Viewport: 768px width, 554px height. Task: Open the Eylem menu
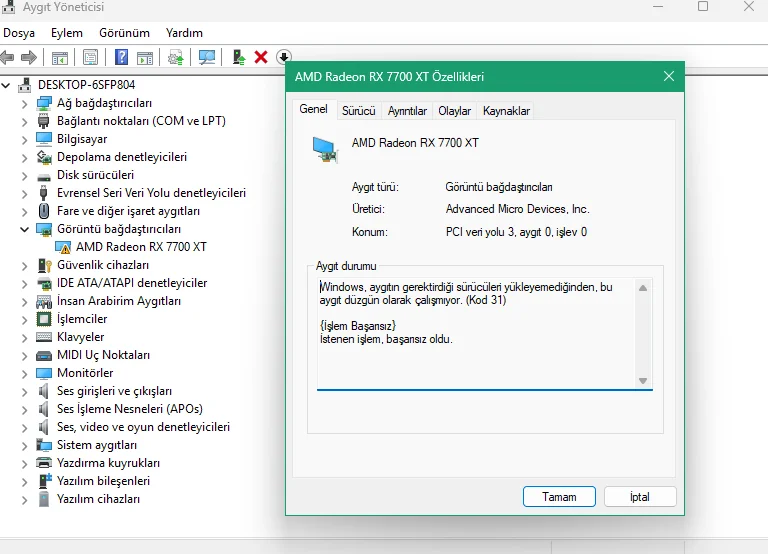pos(67,33)
